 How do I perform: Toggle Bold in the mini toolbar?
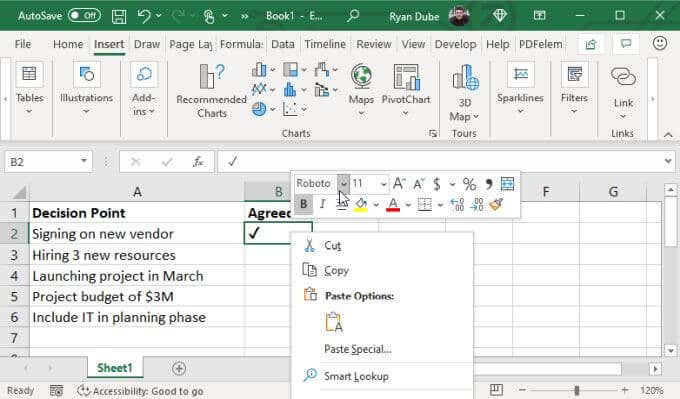click(304, 204)
